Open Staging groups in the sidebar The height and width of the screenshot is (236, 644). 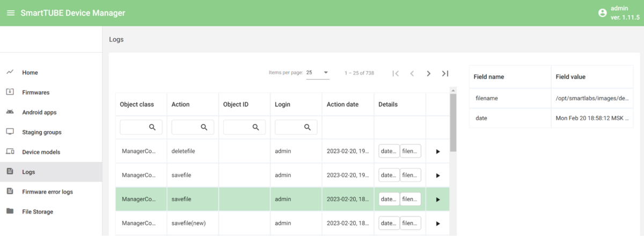pyautogui.click(x=51, y=132)
